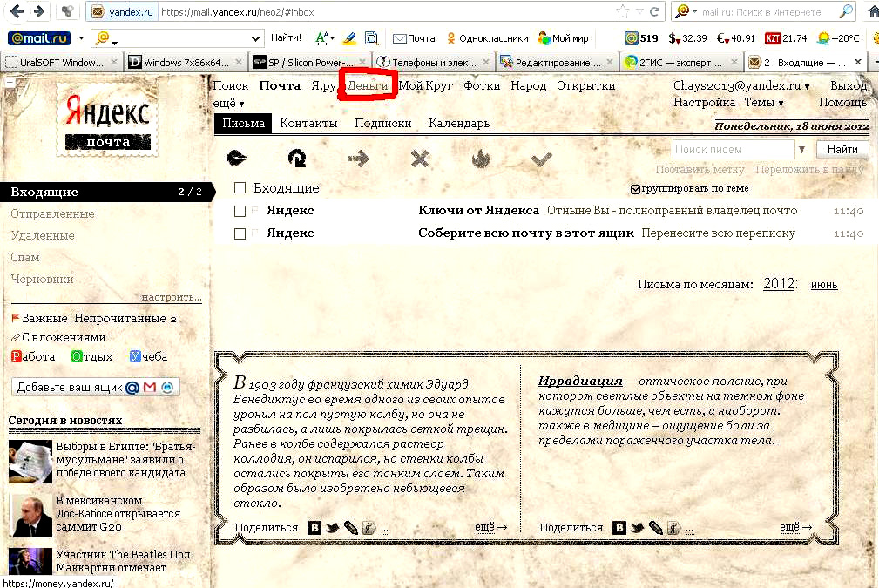Open Мой мир from the mail.ru toolbar
The height and width of the screenshot is (588, 879).
click(x=563, y=38)
